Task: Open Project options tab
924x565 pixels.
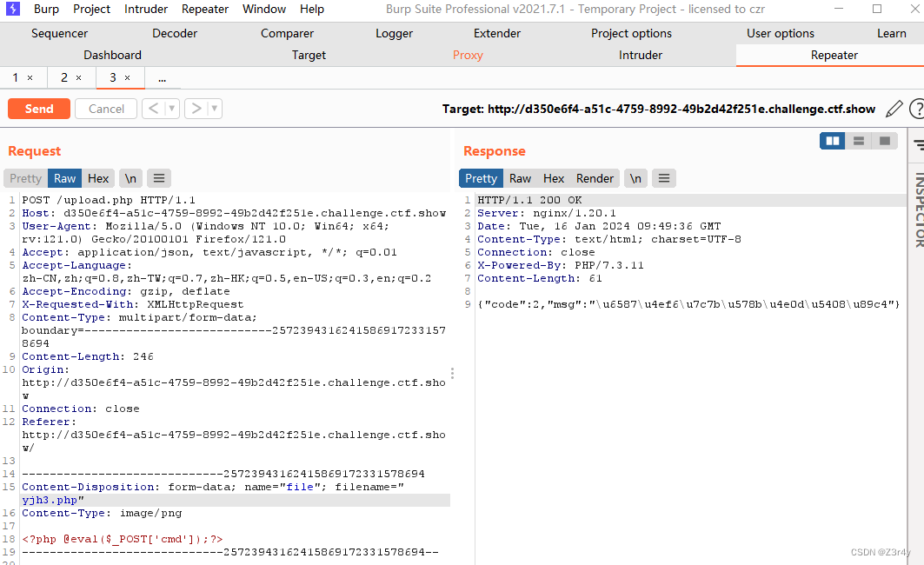Action: (x=631, y=33)
